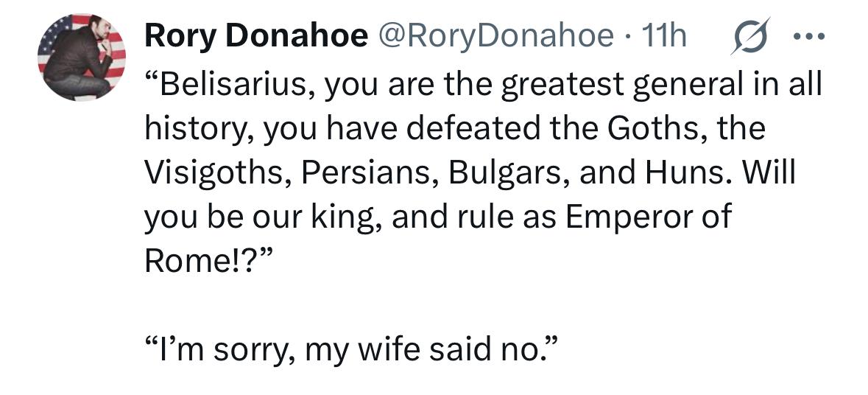Click the 11h timestamp of the tweet

(x=663, y=36)
